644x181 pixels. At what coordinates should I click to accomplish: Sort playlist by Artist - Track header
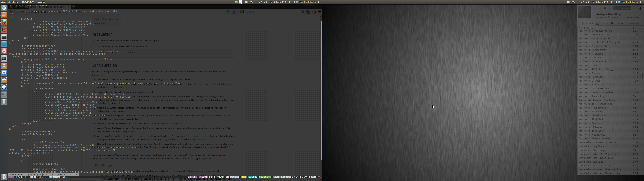coord(605,28)
